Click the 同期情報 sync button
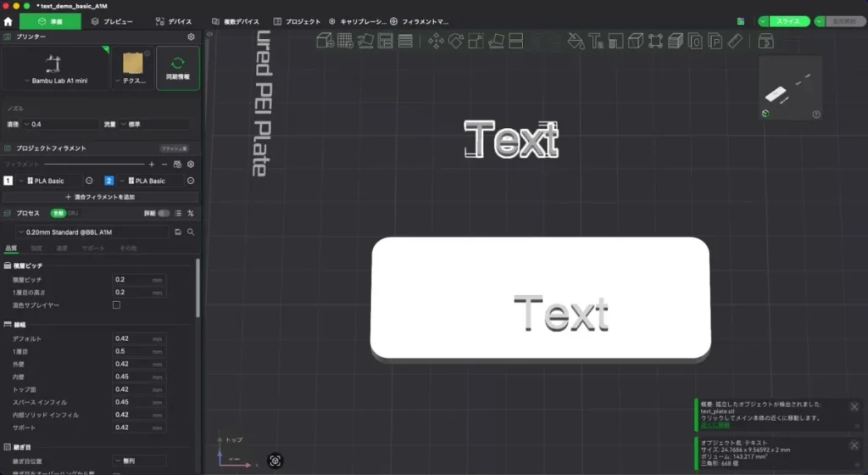The width and height of the screenshot is (868, 475). [178, 68]
